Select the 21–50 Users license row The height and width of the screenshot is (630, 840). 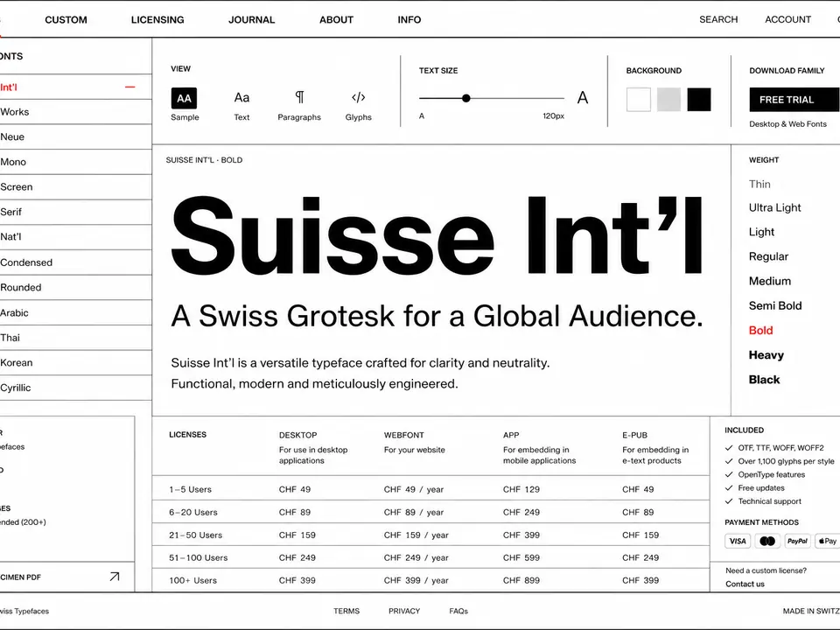430,535
